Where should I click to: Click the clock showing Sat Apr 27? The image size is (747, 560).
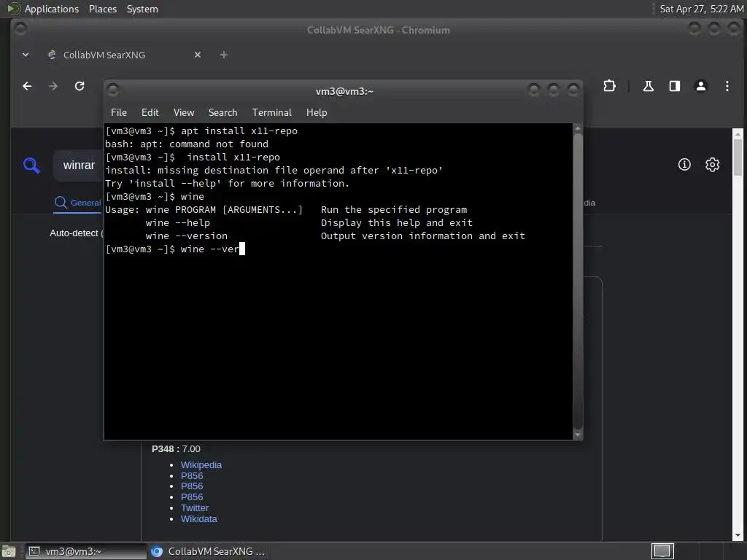click(x=701, y=9)
